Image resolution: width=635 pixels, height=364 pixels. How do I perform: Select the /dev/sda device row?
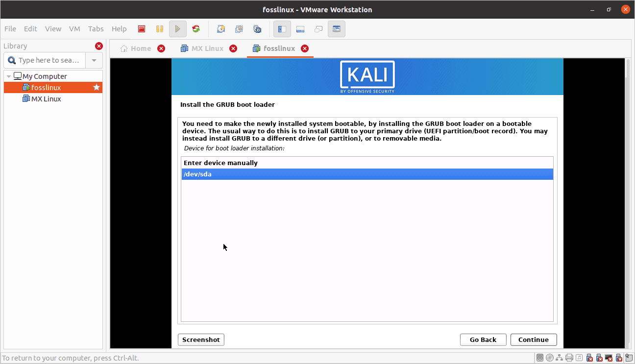click(x=367, y=174)
